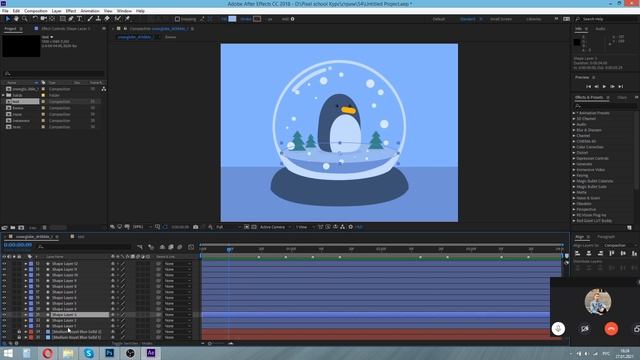
Task: Select the Rotation tool
Action: click(35, 19)
